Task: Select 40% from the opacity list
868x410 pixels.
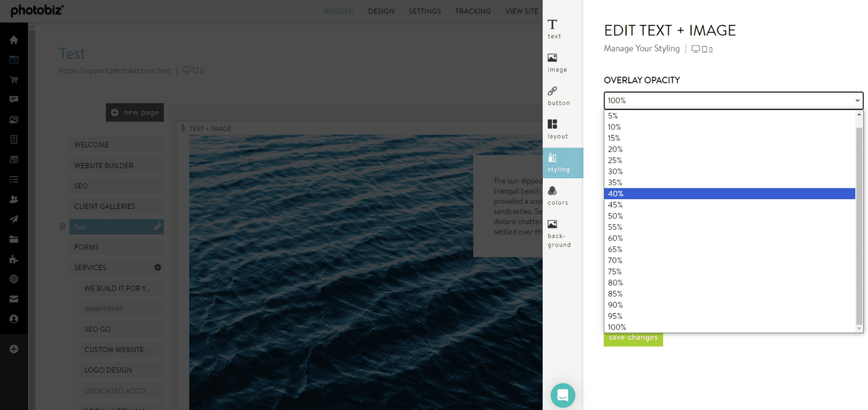Action: point(729,194)
